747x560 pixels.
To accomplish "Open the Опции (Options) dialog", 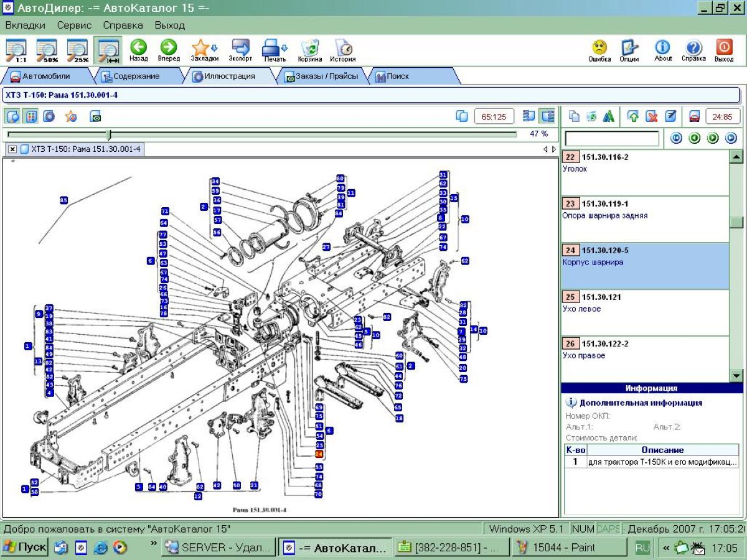I will 629,50.
